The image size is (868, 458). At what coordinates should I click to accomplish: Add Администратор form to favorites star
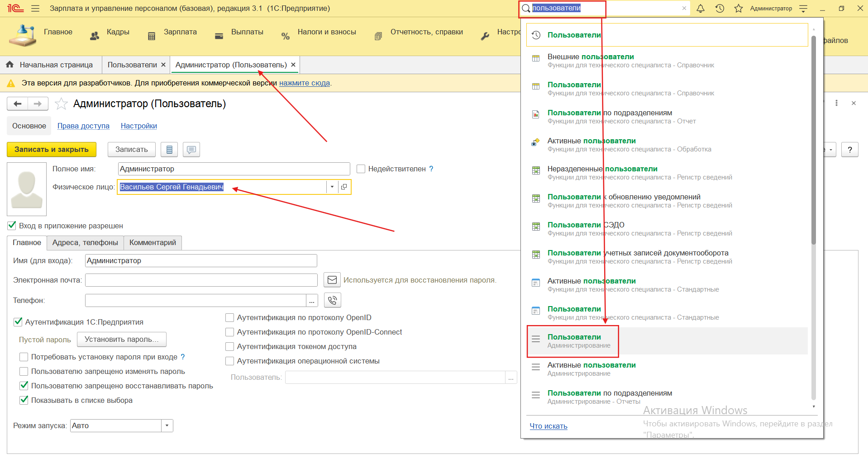pyautogui.click(x=61, y=104)
